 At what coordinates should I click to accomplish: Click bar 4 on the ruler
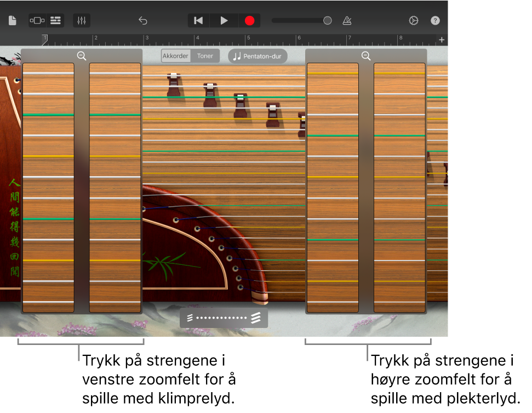197,39
